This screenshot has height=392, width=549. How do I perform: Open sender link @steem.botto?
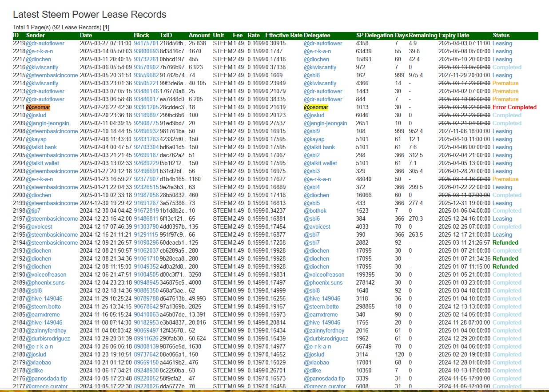(x=43, y=307)
